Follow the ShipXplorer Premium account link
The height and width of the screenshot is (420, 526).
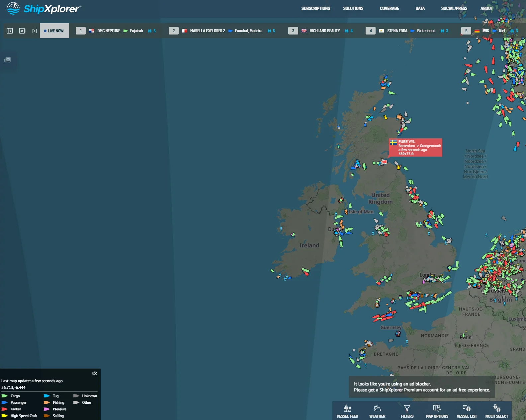coord(408,390)
